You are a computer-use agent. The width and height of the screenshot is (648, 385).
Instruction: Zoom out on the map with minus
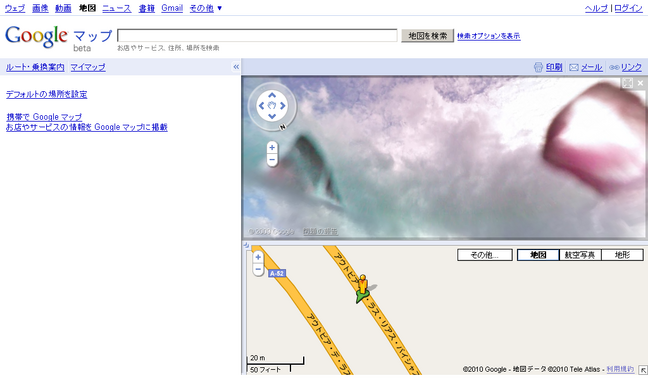pos(258,269)
